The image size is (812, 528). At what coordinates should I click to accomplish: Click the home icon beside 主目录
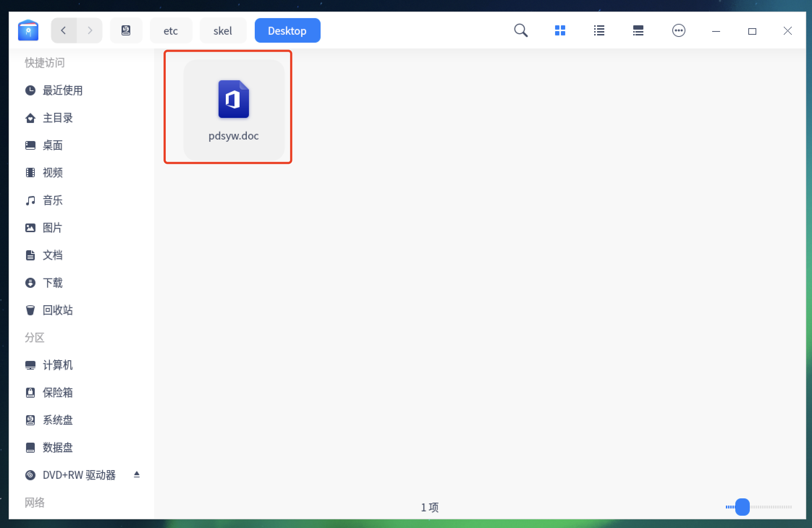coord(30,118)
